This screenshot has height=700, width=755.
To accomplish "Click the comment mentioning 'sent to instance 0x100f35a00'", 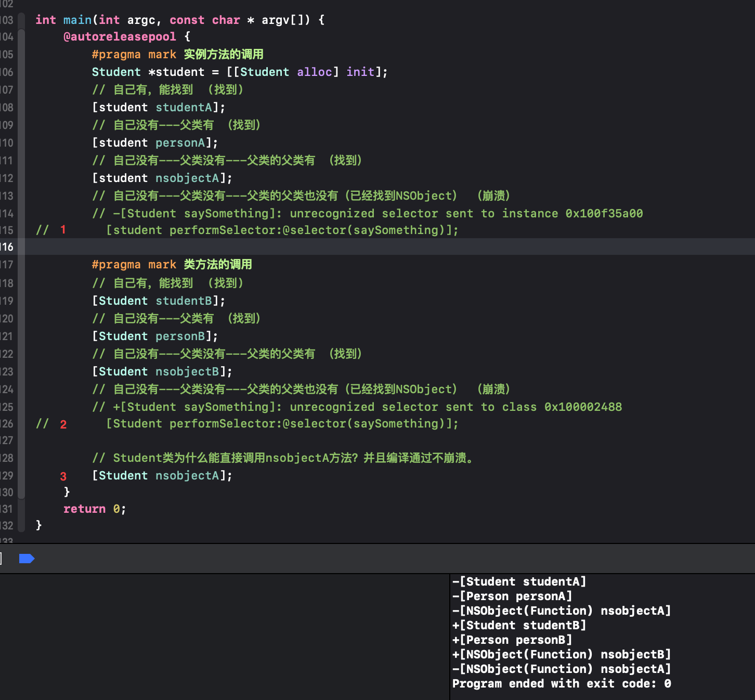I will tap(368, 213).
